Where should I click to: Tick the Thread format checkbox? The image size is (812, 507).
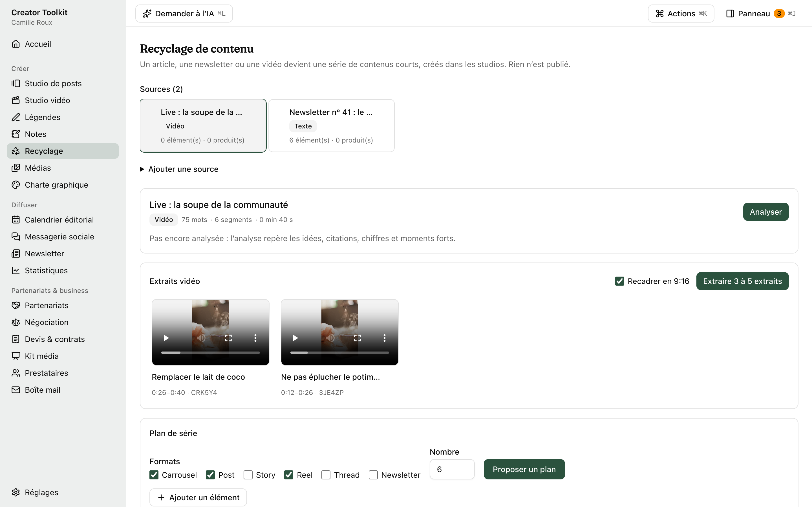click(x=326, y=475)
